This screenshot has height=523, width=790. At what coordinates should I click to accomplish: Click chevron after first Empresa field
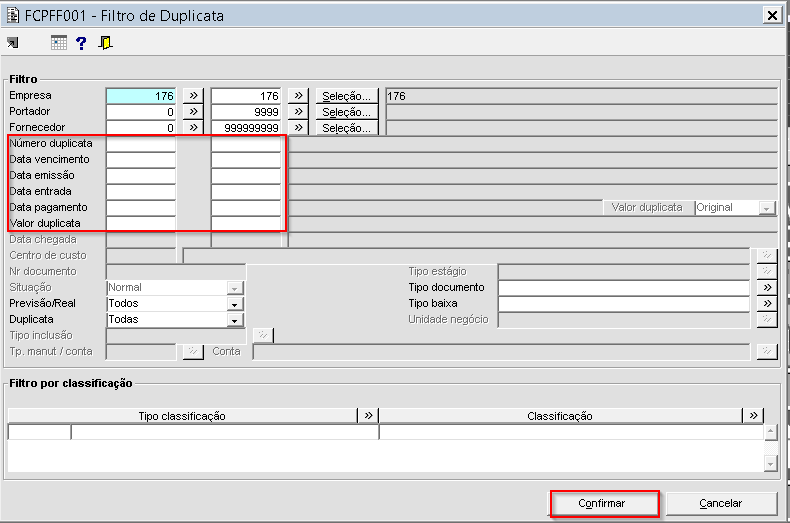coord(193,96)
